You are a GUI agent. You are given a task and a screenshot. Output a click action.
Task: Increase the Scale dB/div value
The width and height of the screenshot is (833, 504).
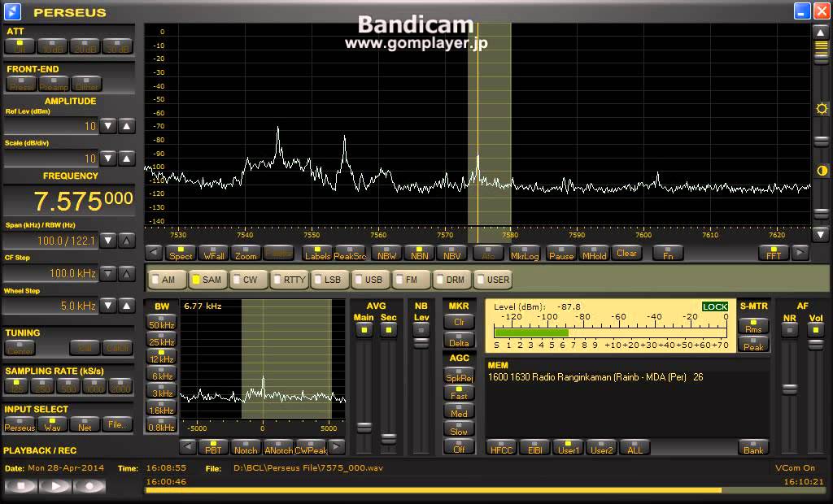(x=126, y=159)
